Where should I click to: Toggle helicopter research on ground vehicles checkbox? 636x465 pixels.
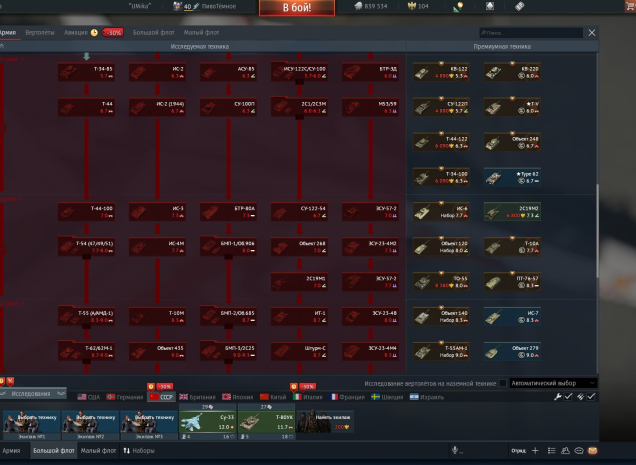click(503, 383)
